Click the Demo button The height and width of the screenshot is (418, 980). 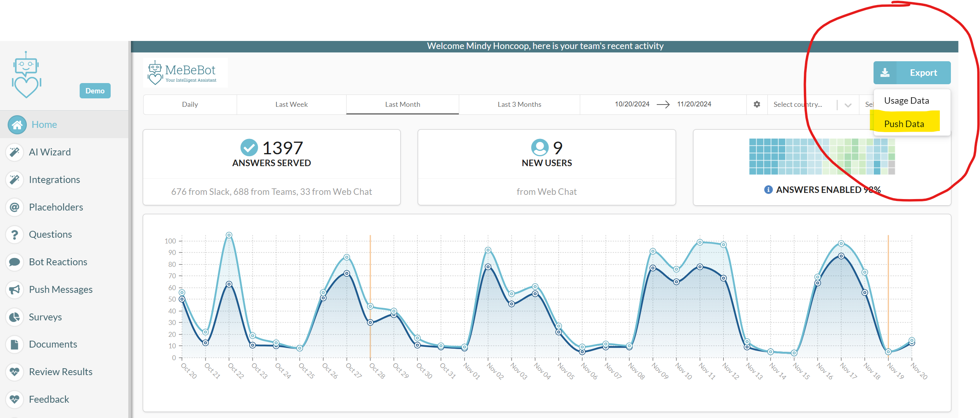click(95, 91)
